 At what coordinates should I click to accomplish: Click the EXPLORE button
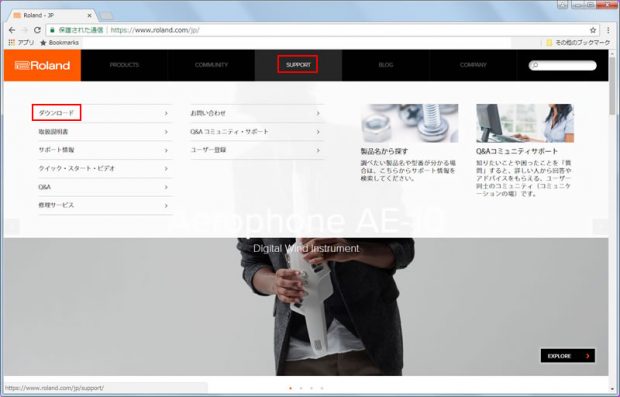coord(568,356)
